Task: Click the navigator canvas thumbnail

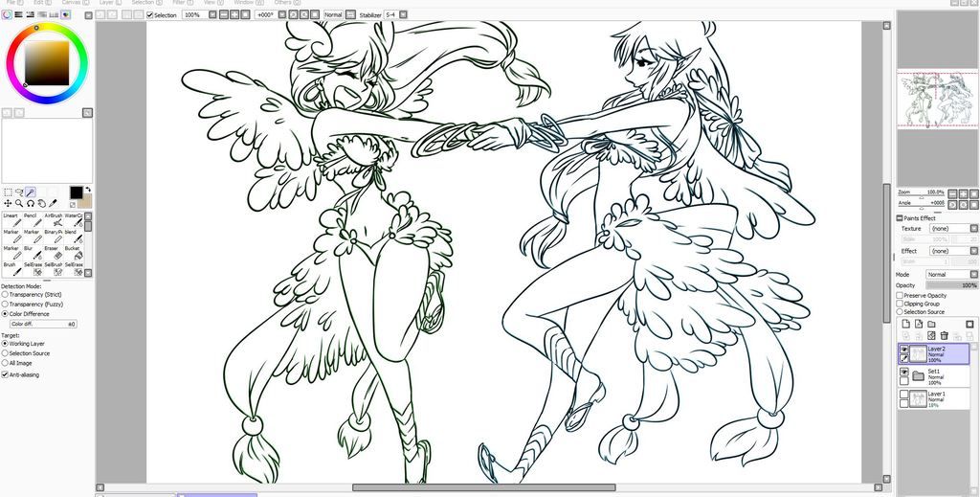Action: [937, 100]
